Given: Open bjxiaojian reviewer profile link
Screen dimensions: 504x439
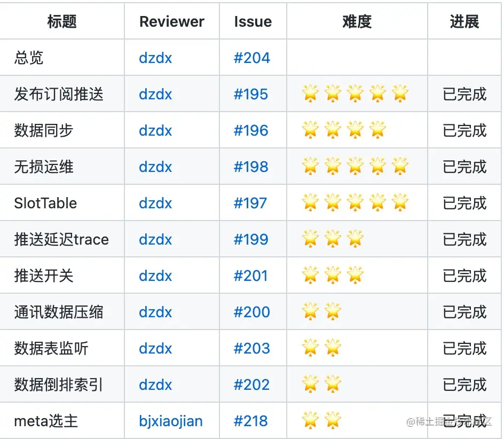Looking at the screenshot, I should pos(171,421).
